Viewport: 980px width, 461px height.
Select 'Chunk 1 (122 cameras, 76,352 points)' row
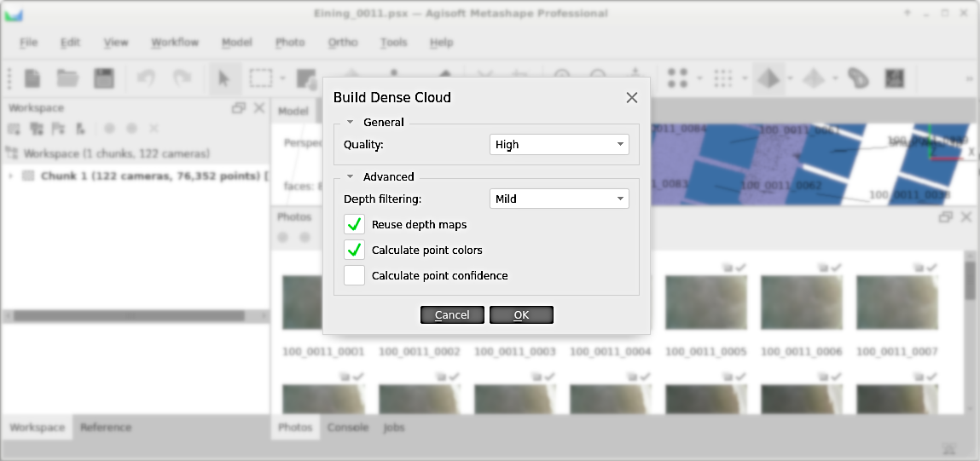(135, 176)
